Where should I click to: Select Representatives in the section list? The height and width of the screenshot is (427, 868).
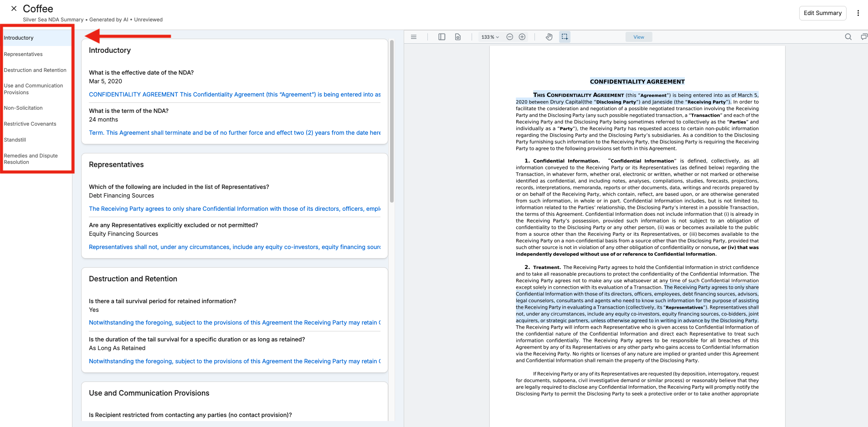pyautogui.click(x=23, y=54)
